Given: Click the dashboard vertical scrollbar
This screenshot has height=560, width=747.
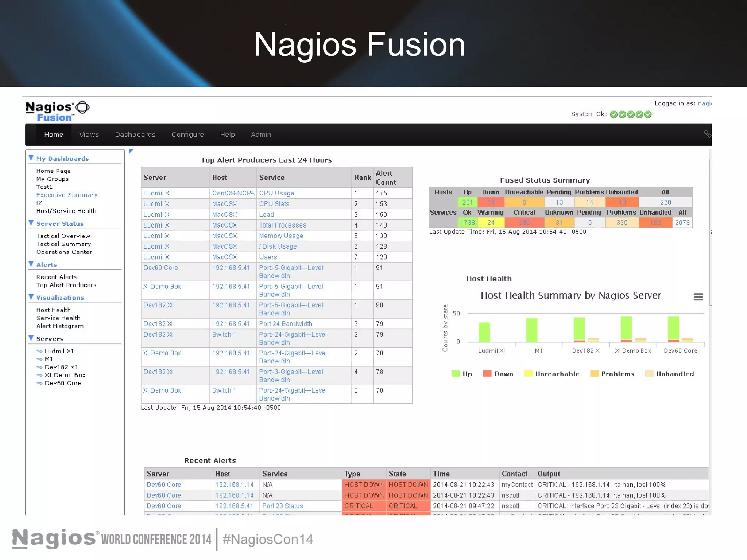Looking at the screenshot, I should click(x=711, y=232).
